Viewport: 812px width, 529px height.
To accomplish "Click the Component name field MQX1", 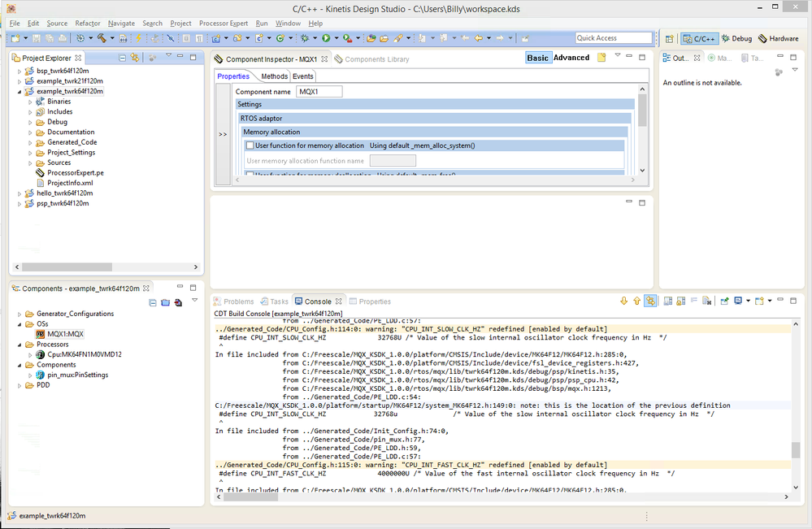I will (x=319, y=92).
